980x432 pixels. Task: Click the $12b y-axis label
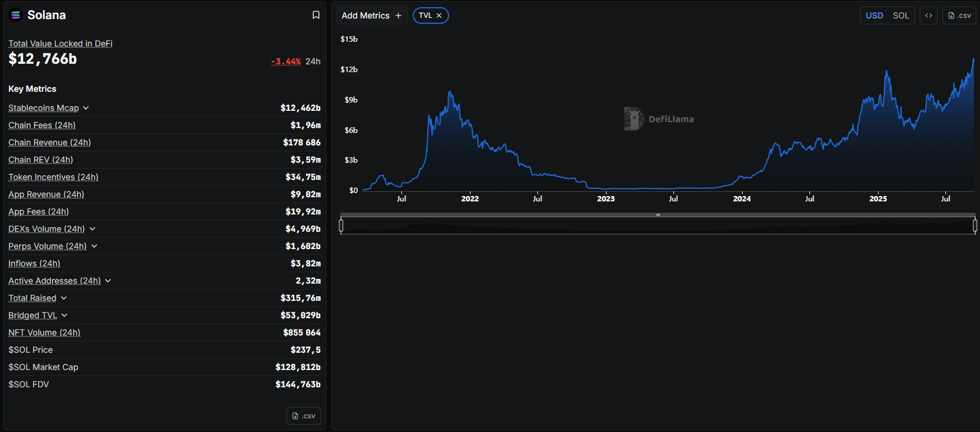[349, 70]
